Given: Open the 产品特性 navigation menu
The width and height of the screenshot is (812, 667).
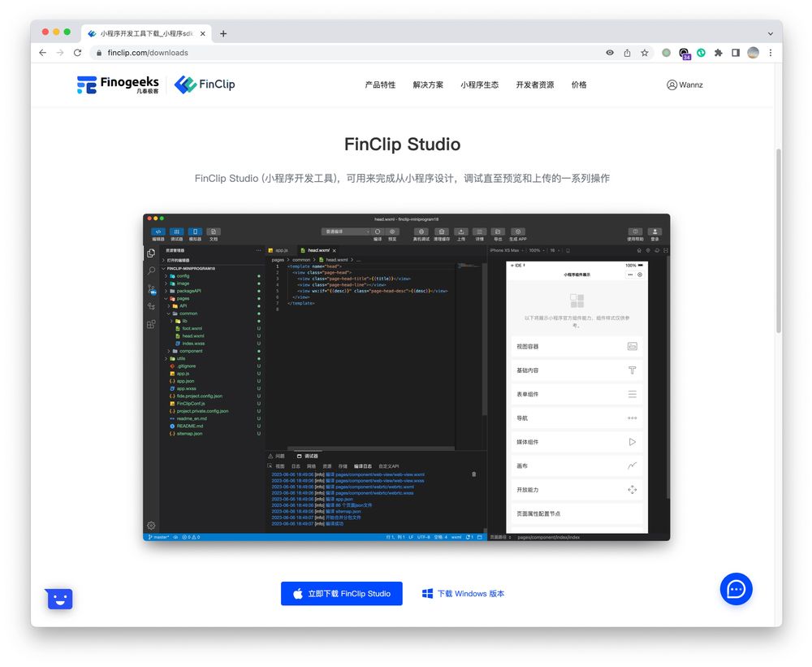Looking at the screenshot, I should 380,84.
